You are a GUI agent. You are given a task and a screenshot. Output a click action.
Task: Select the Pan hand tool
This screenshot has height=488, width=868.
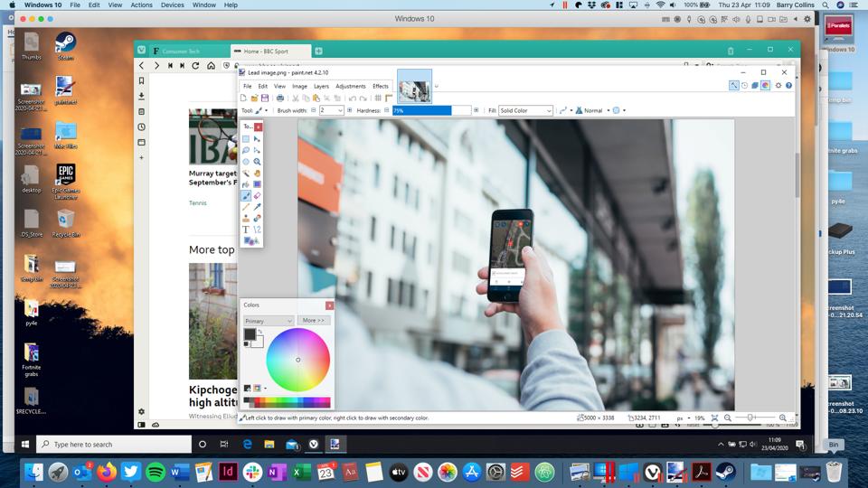coord(257,173)
